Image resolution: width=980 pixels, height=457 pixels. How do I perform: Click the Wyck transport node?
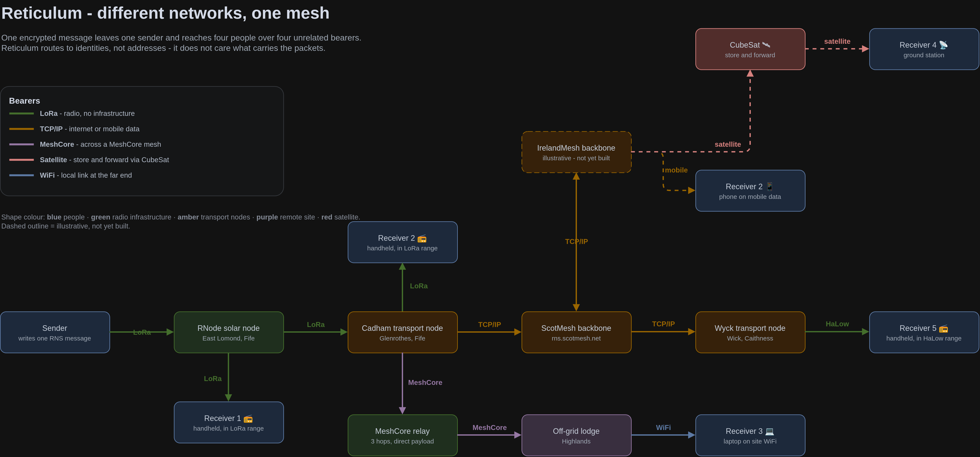750,332
